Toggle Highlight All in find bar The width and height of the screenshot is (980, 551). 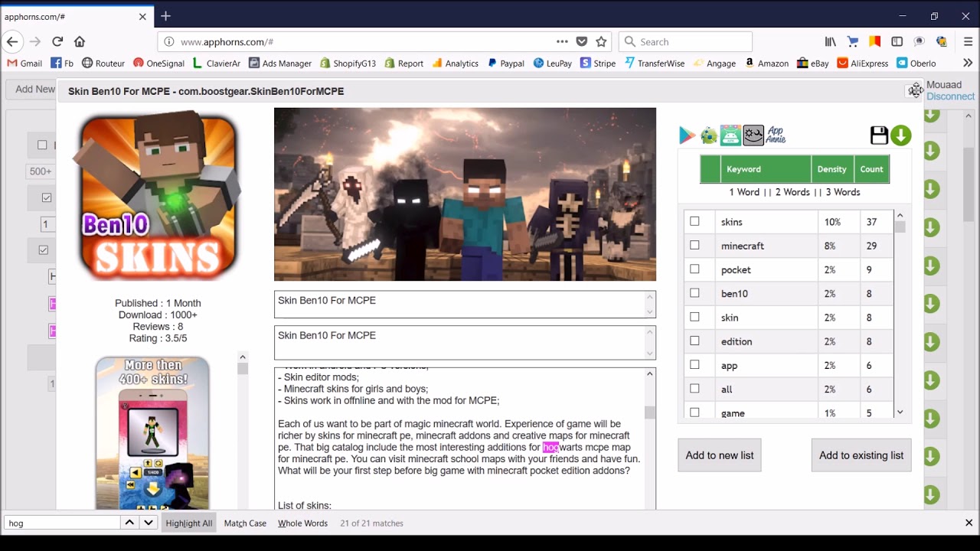[x=189, y=523]
